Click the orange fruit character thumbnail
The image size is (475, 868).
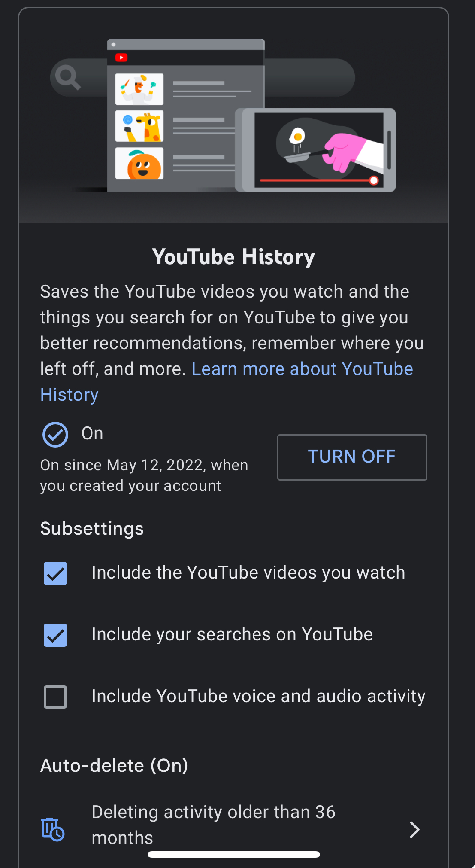point(139,163)
